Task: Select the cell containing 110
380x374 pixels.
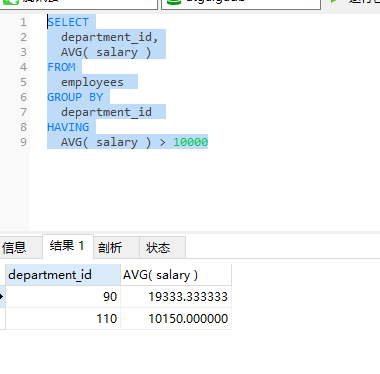Action: coord(63,318)
